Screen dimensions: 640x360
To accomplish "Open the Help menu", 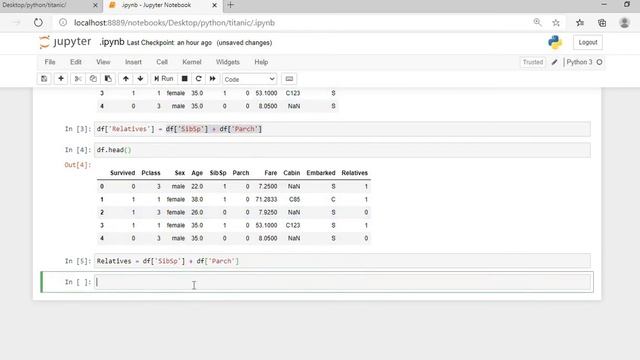I will (x=261, y=62).
